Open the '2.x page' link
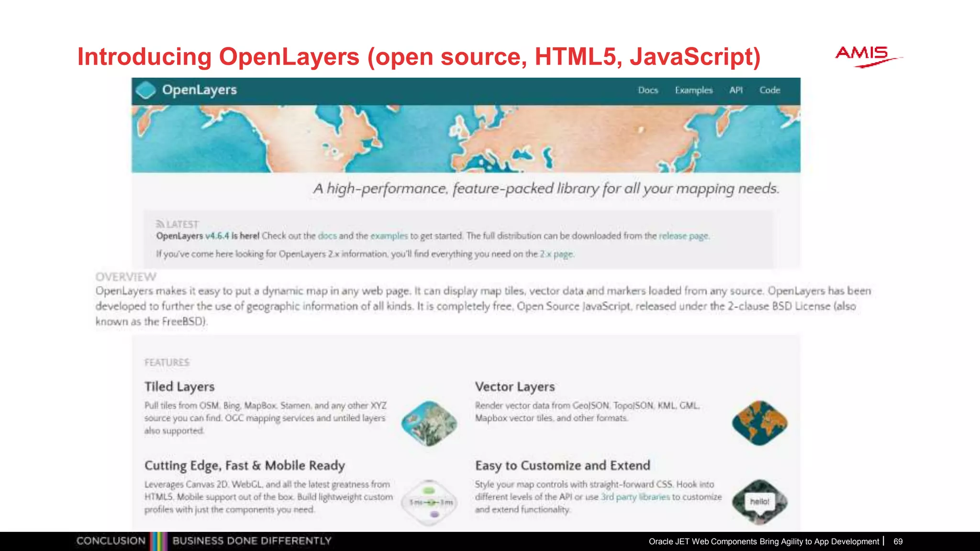 click(x=557, y=254)
